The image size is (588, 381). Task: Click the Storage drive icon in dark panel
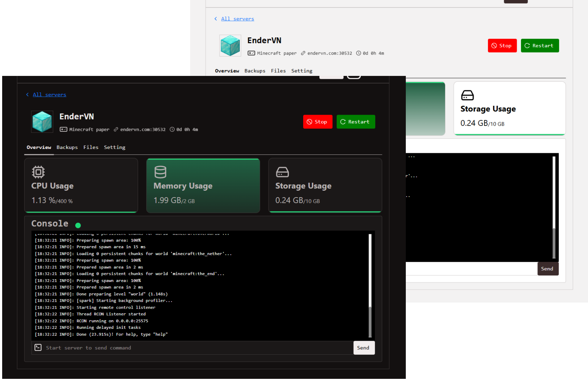282,172
